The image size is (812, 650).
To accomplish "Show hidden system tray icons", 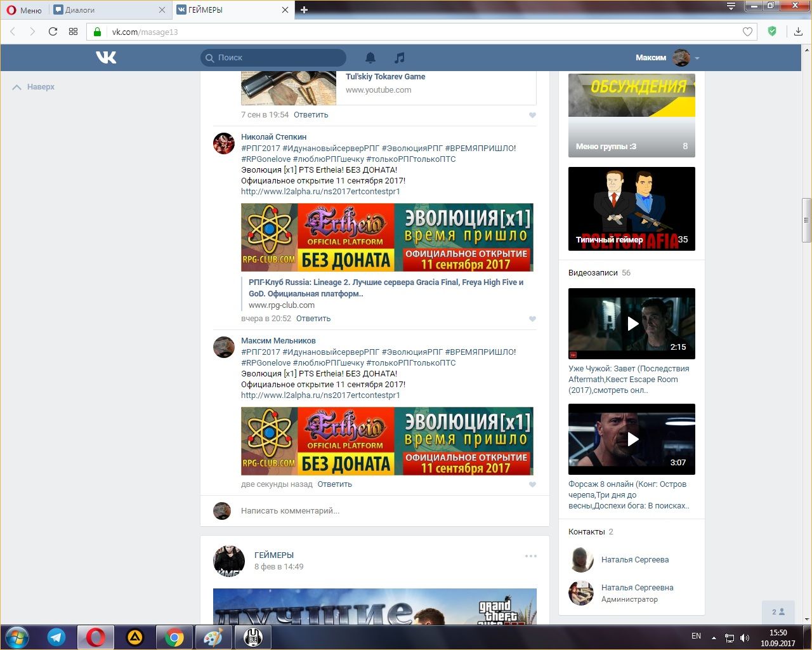I will point(714,637).
